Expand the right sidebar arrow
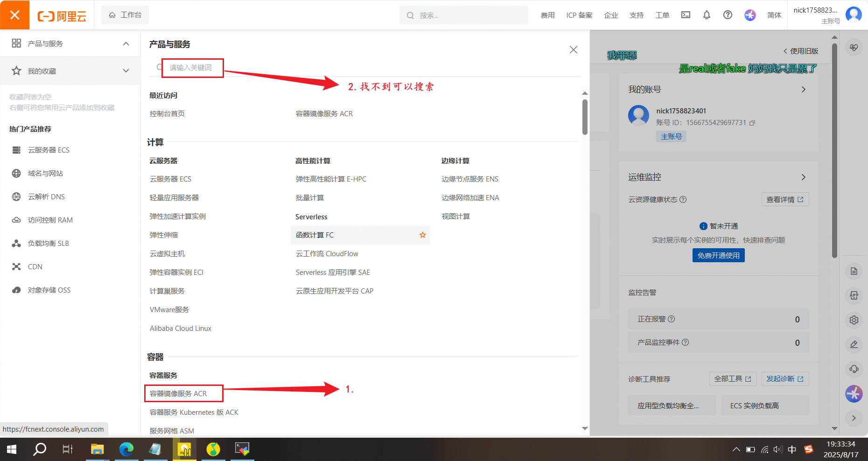Viewport: 868px width, 461px height. pos(854,418)
